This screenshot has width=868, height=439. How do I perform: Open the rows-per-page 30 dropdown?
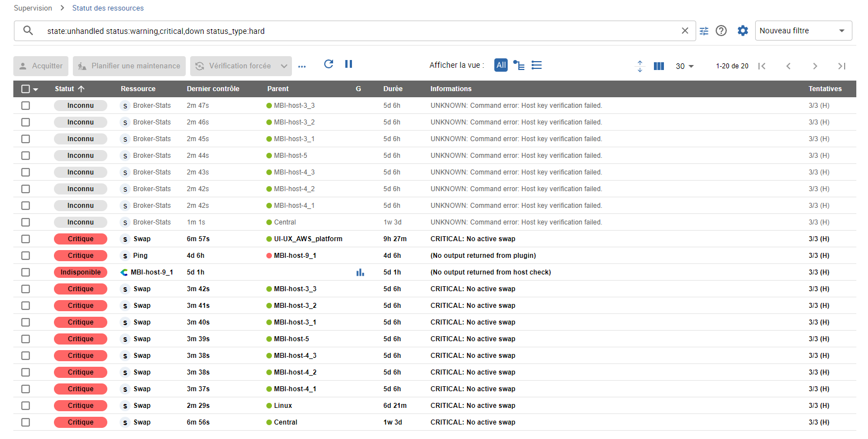[685, 66]
